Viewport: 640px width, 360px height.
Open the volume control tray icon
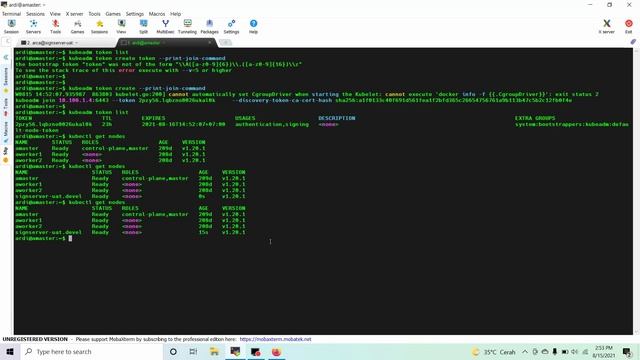point(575,352)
